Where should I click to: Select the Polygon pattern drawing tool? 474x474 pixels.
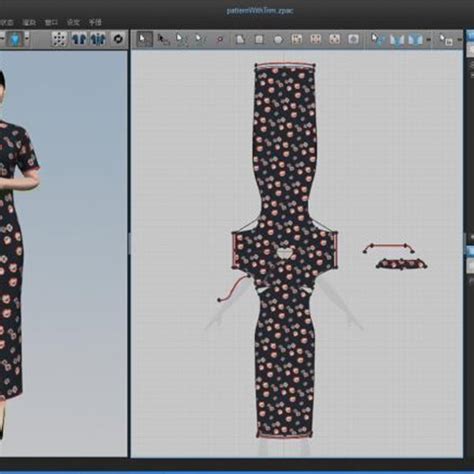(240, 39)
